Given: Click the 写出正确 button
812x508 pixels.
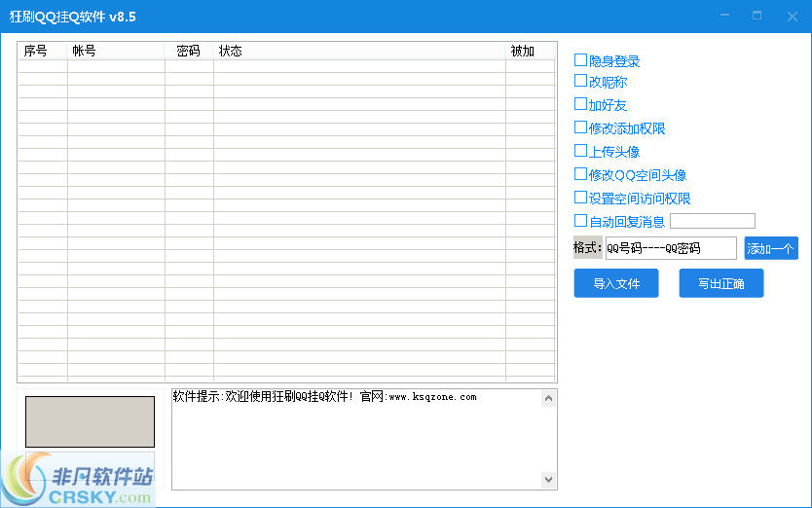Looking at the screenshot, I should [x=721, y=283].
